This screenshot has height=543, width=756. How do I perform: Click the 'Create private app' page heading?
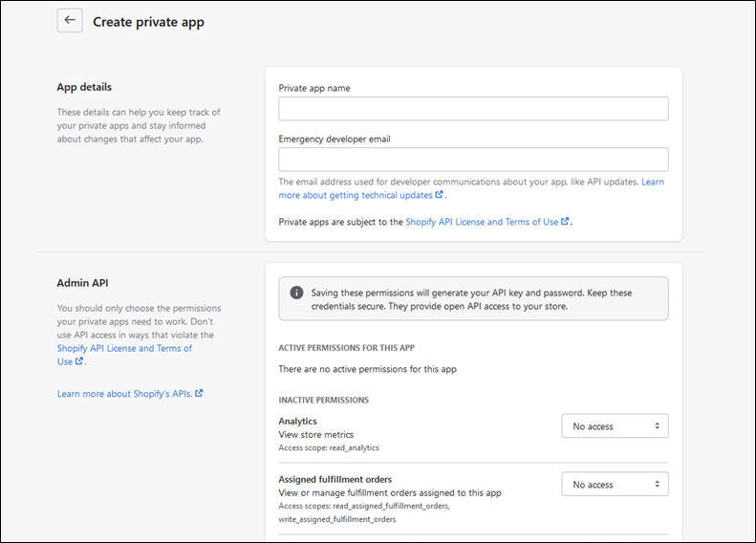coord(148,22)
